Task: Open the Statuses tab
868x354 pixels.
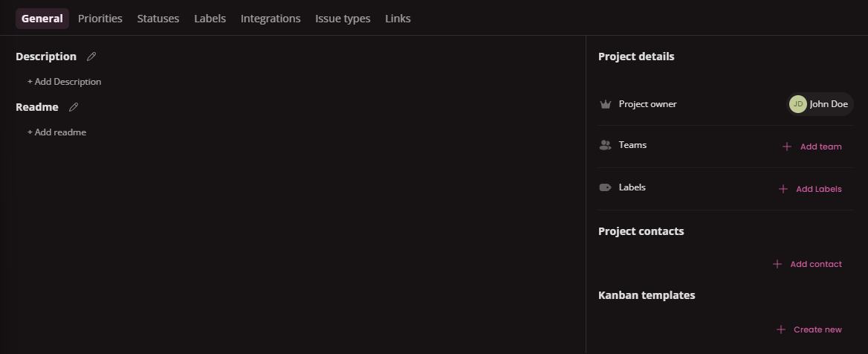Action: click(x=158, y=19)
